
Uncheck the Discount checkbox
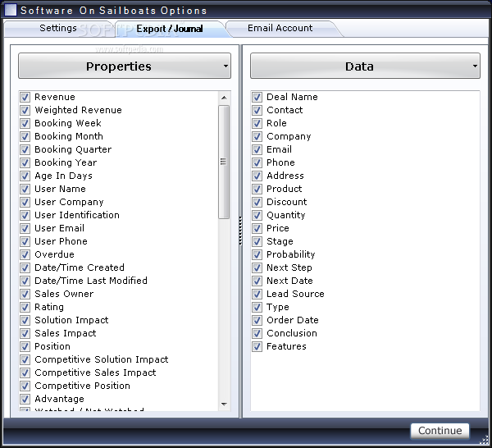(257, 202)
